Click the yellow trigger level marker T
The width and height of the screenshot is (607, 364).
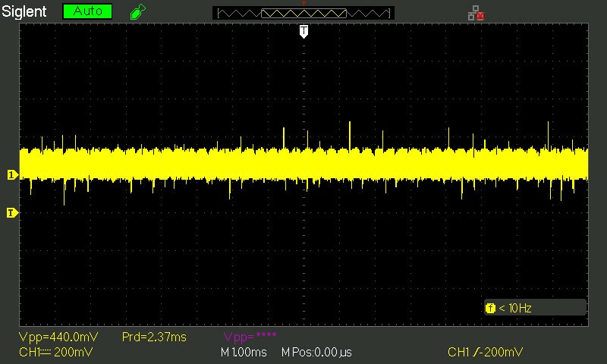pos(12,213)
